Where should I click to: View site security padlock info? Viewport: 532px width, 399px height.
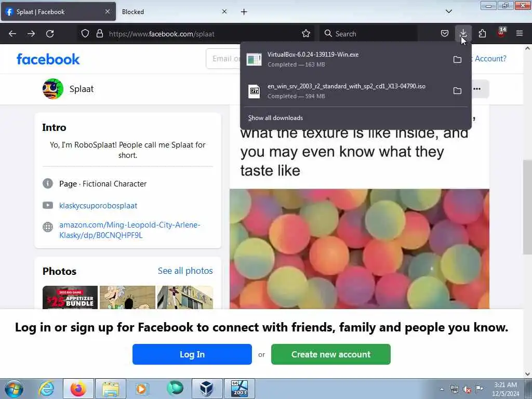(99, 34)
